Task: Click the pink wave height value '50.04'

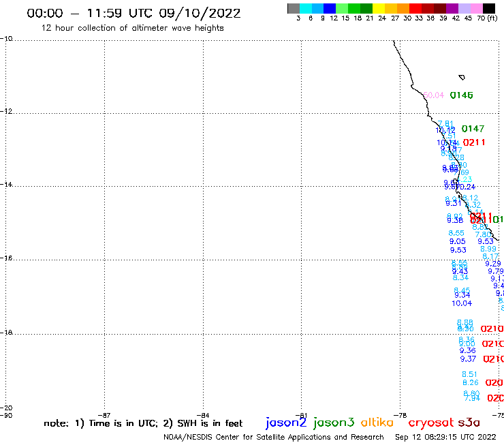Action: tap(434, 95)
